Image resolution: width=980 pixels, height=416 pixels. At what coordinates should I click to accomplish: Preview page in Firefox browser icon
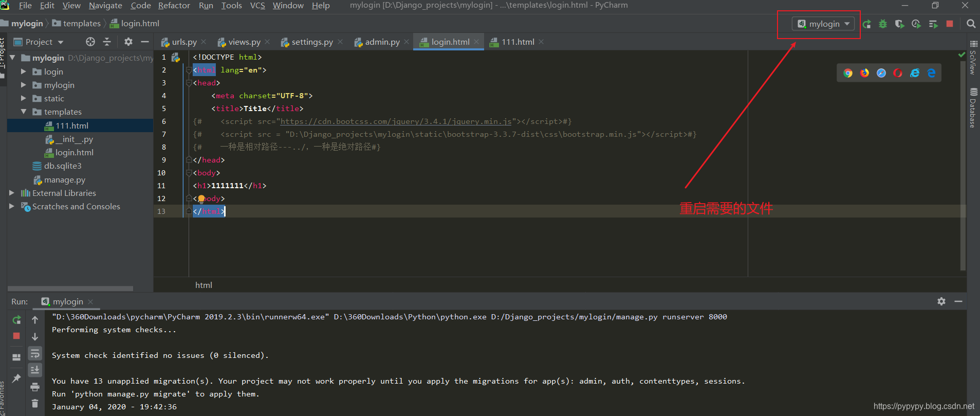tap(865, 73)
